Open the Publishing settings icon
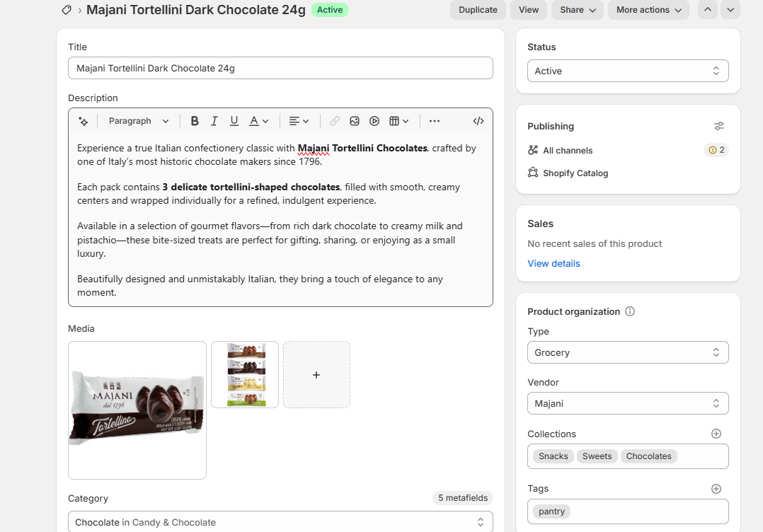 (x=718, y=127)
